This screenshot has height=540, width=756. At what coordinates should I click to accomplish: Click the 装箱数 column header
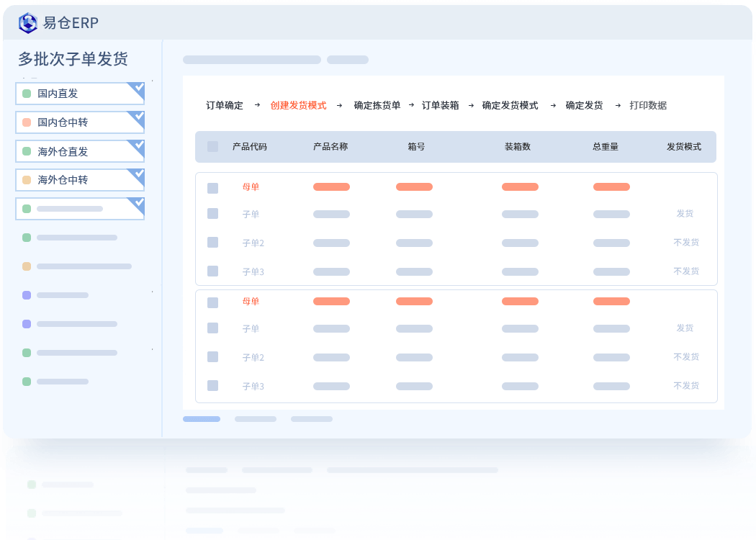click(518, 147)
